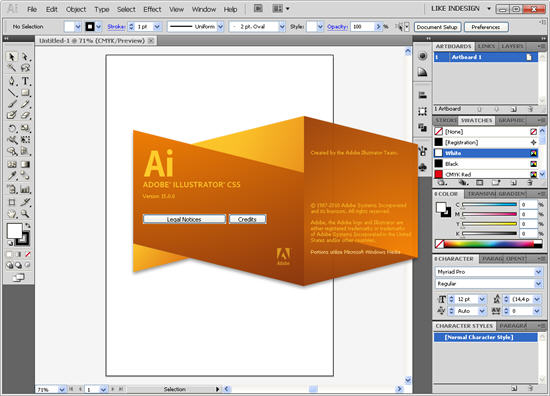Screen dimensions: 550x396
Task: Click Legal Notices button in splash
Action: point(184,219)
